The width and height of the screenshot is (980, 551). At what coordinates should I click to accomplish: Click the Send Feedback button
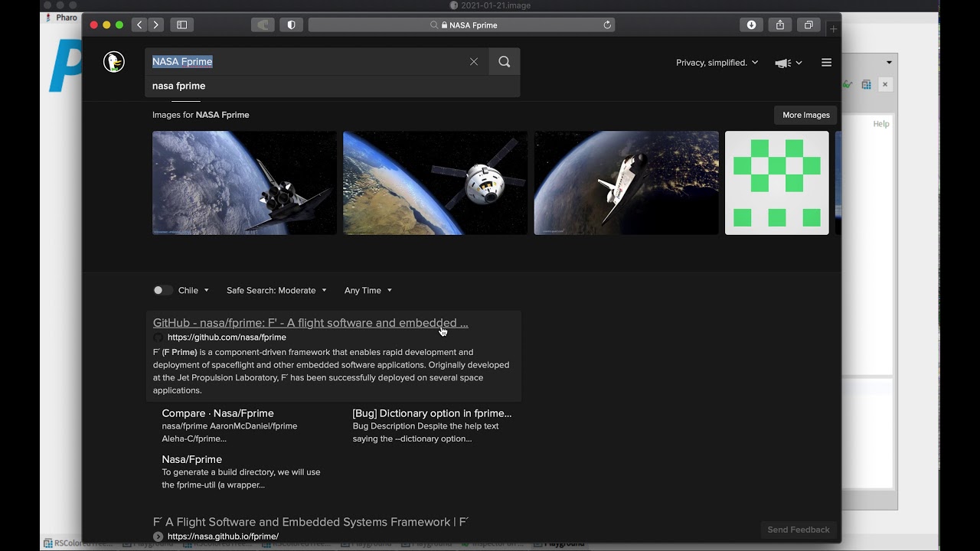(799, 530)
